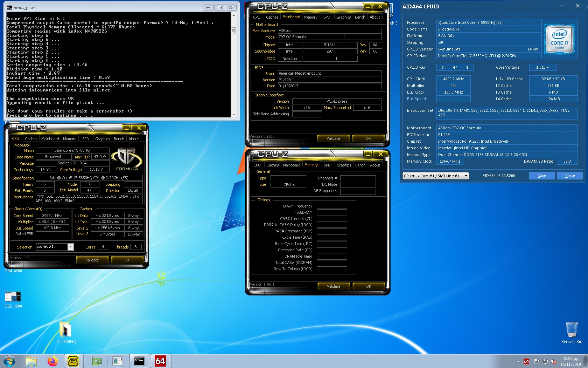Click the hexus_pifast scrollbar thumb

click(x=234, y=31)
